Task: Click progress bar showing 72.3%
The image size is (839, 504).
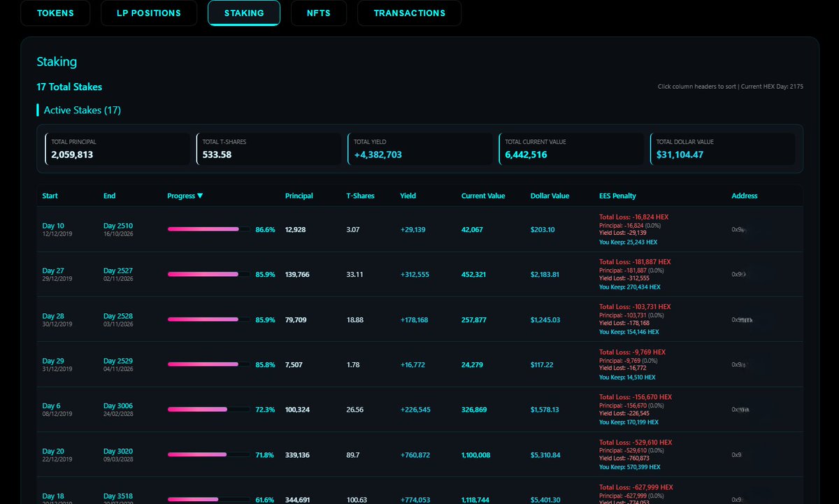Action: pyautogui.click(x=209, y=410)
